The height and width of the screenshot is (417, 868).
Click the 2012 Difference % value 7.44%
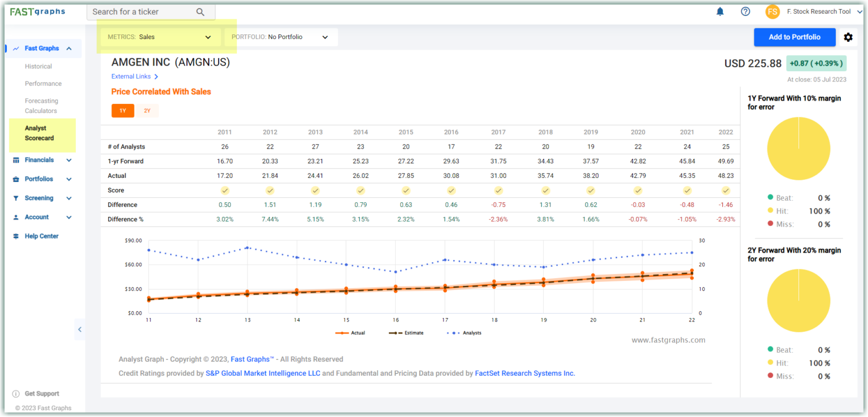tap(270, 220)
